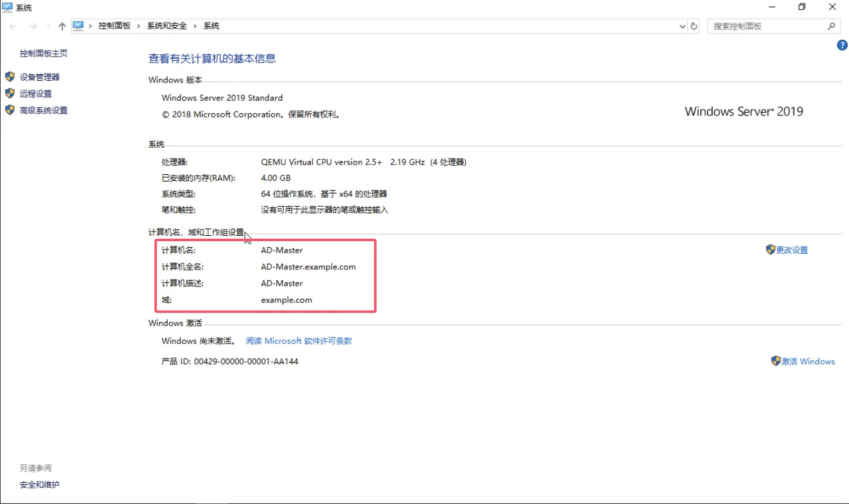Image resolution: width=849 pixels, height=504 pixels.
Task: Click into the 搜索控制面板 search field
Action: point(766,27)
